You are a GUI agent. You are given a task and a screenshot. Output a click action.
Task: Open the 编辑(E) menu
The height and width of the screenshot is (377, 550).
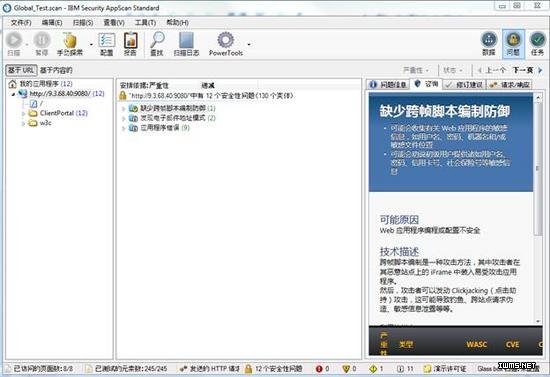[x=52, y=22]
